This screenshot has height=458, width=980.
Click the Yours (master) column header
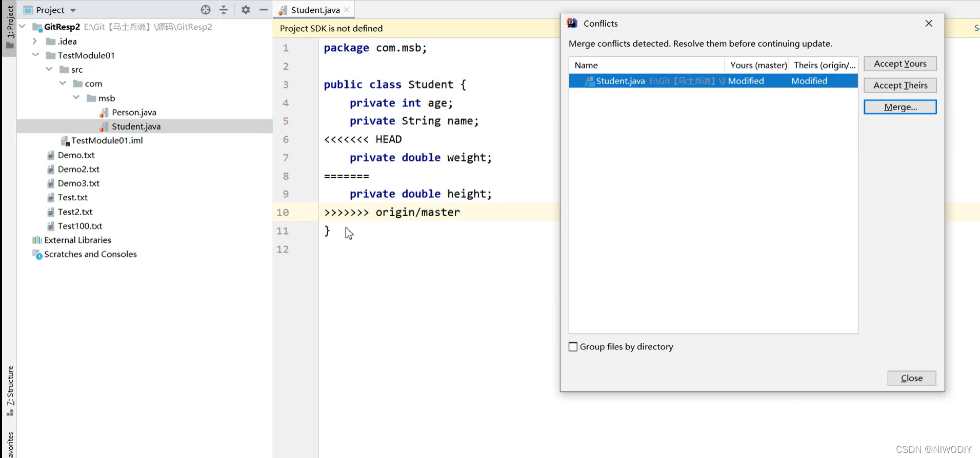coord(758,65)
